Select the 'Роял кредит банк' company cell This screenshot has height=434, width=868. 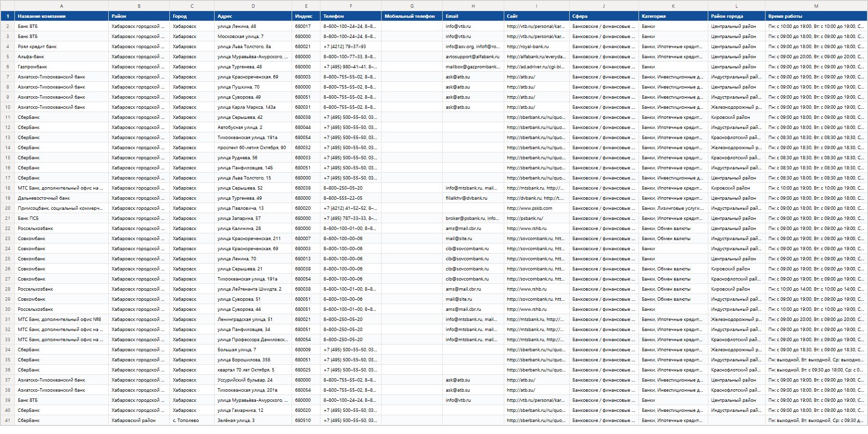click(62, 47)
